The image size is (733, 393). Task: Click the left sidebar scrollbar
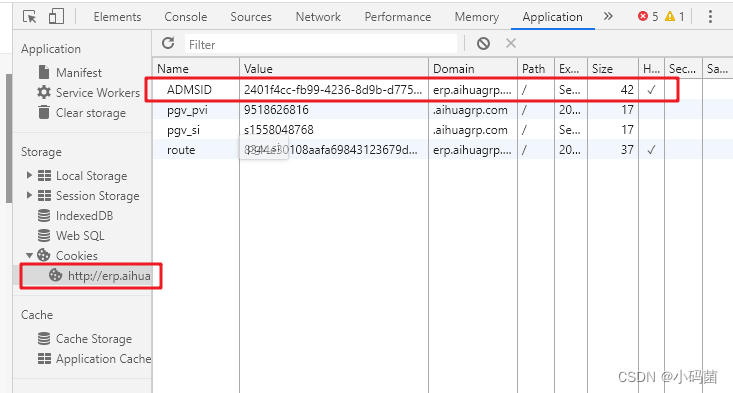pos(9,138)
